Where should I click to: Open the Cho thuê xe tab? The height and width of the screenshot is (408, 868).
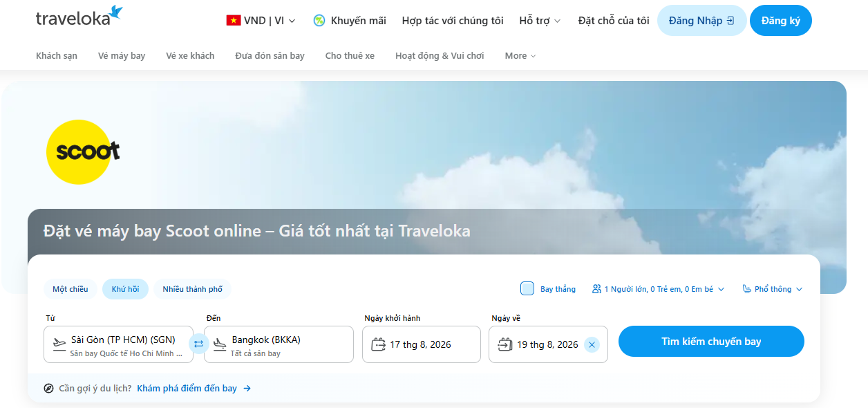tap(350, 55)
